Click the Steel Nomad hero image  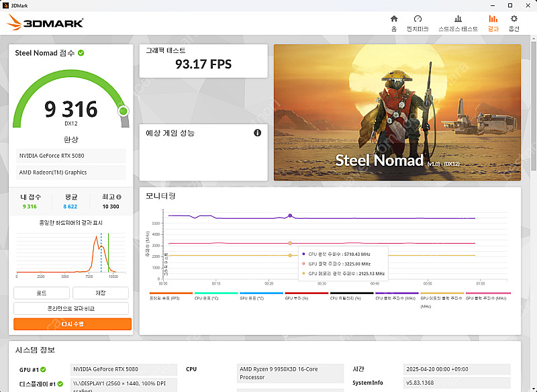tap(397, 112)
